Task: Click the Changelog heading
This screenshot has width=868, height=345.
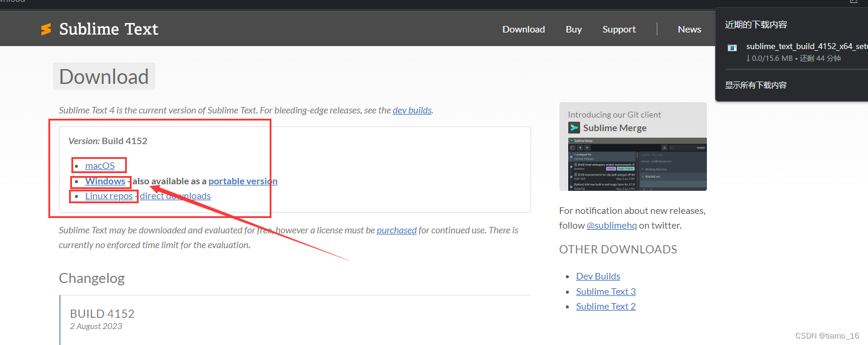Action: [91, 278]
